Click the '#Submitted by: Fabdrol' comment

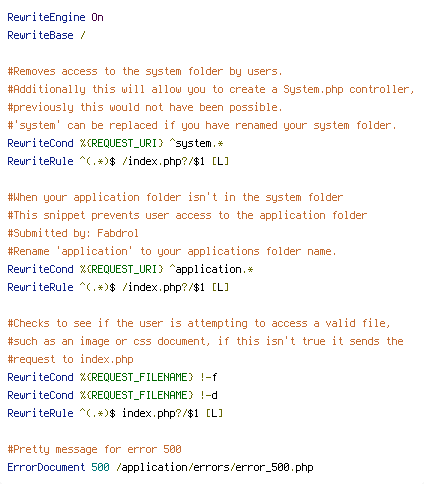coord(73,233)
